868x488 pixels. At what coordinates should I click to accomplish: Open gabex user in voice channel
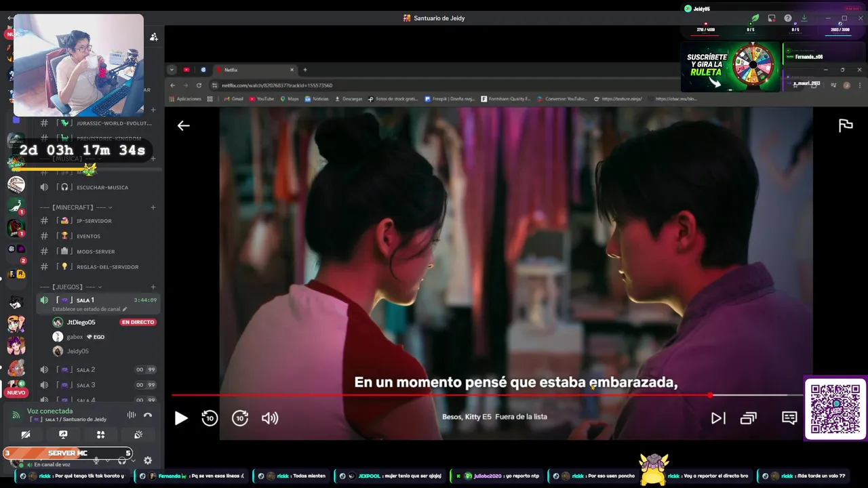coord(75,337)
